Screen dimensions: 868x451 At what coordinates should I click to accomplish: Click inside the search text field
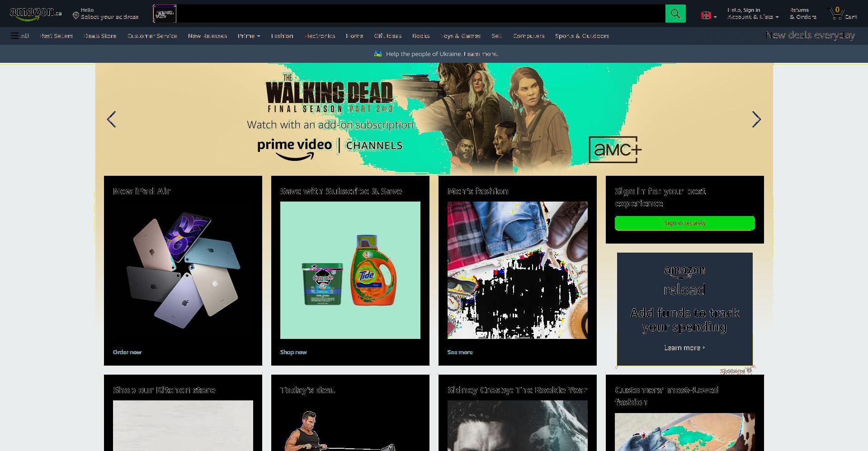coord(420,14)
